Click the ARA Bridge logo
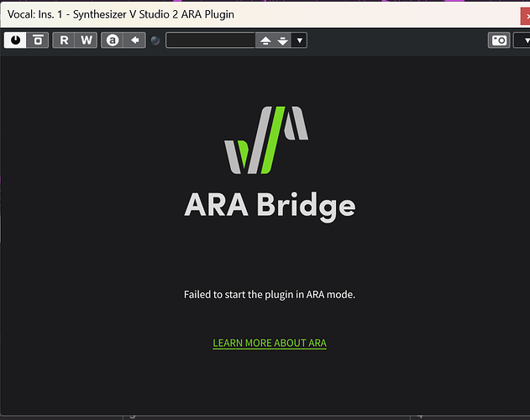Image resolution: width=530 pixels, height=420 pixels. [x=266, y=140]
